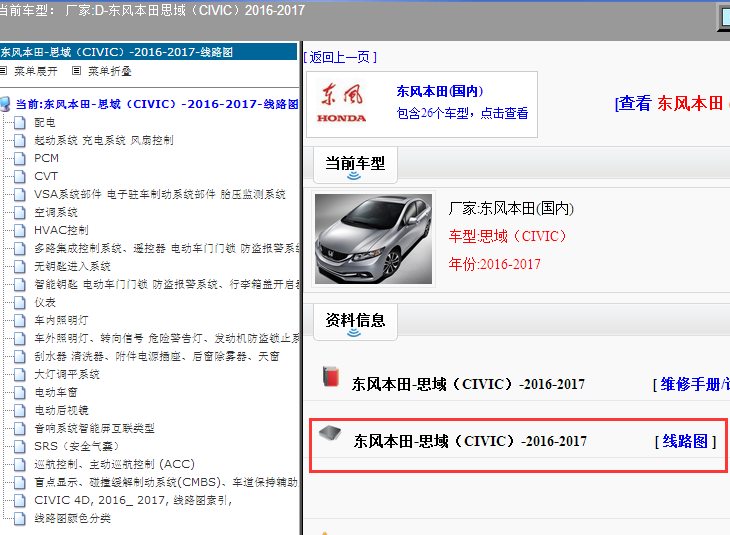This screenshot has height=535, width=730.
Task: Select the CVT tree entry
Action: [46, 177]
